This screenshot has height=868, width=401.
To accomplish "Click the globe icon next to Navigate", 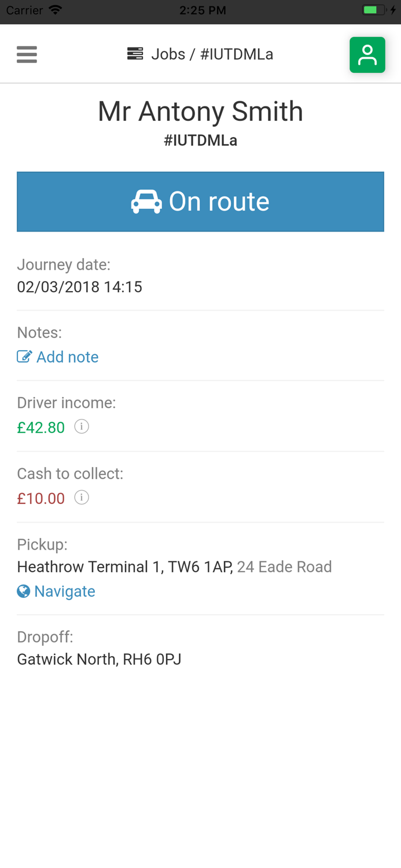I will [23, 591].
